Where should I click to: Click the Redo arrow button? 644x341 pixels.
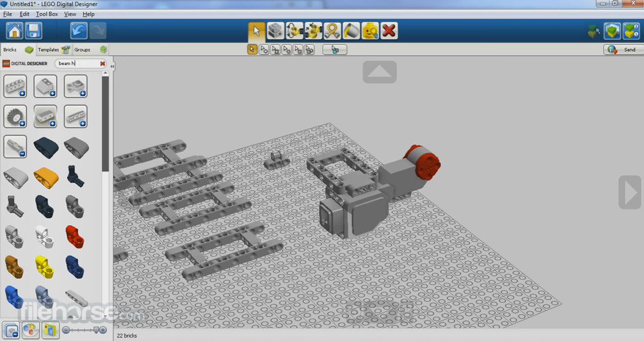98,31
